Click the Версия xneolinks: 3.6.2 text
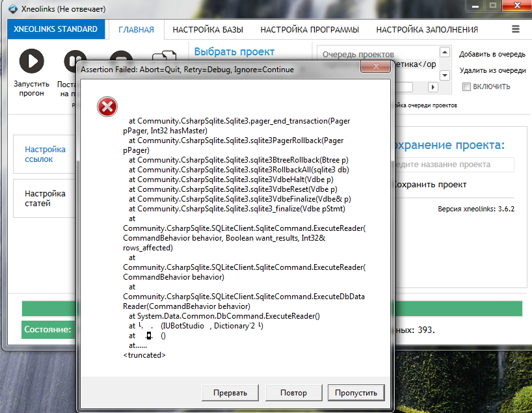Viewport: 532px width, 413px height. click(476, 209)
